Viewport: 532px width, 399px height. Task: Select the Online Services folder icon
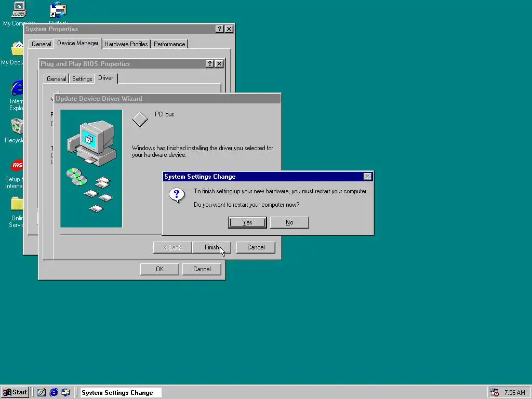pos(16,212)
